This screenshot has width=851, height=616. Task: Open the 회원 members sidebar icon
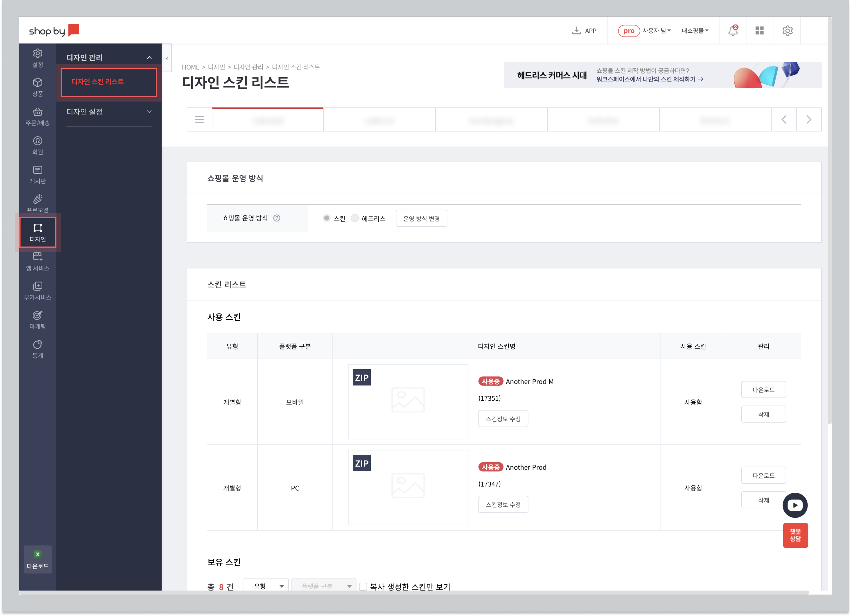[38, 145]
